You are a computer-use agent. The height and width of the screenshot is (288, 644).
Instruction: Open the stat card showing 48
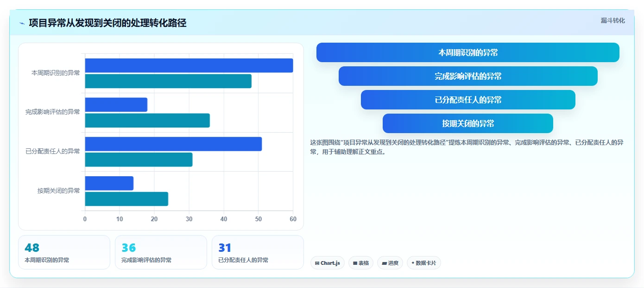(x=64, y=252)
